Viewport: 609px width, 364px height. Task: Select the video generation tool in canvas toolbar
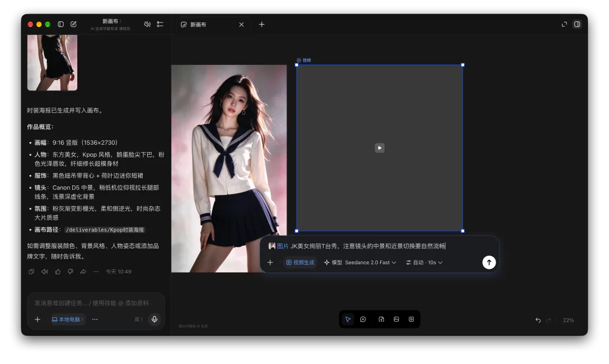coord(411,319)
